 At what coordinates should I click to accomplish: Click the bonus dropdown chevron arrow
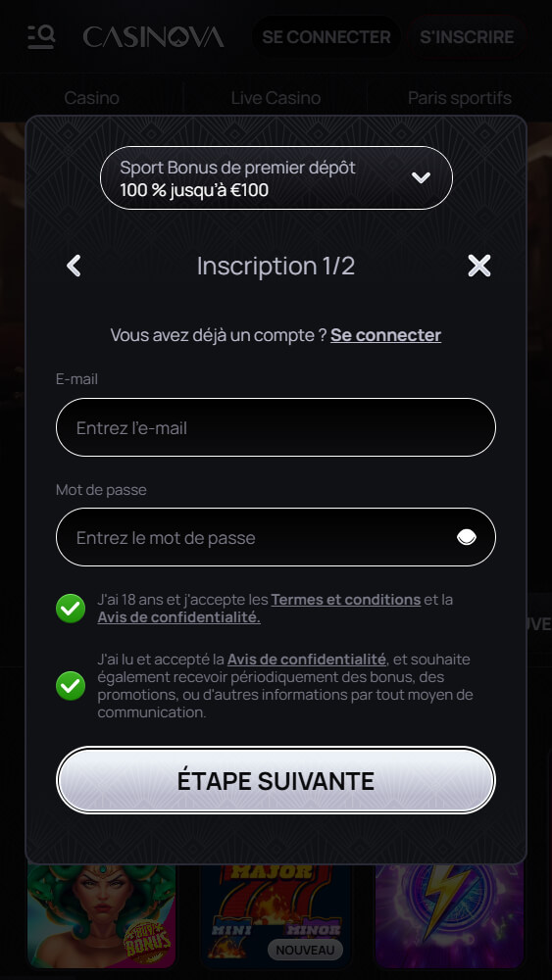pos(421,177)
